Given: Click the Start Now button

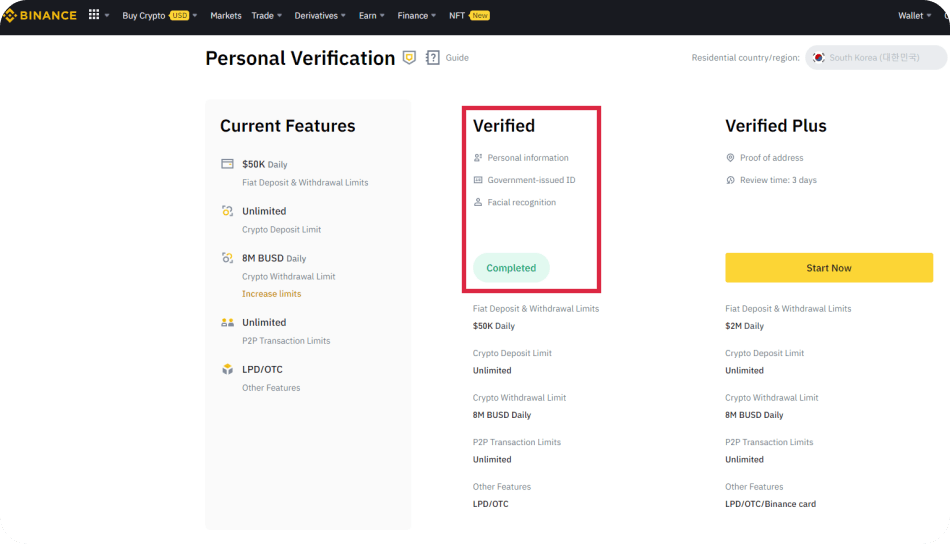Looking at the screenshot, I should [x=829, y=268].
